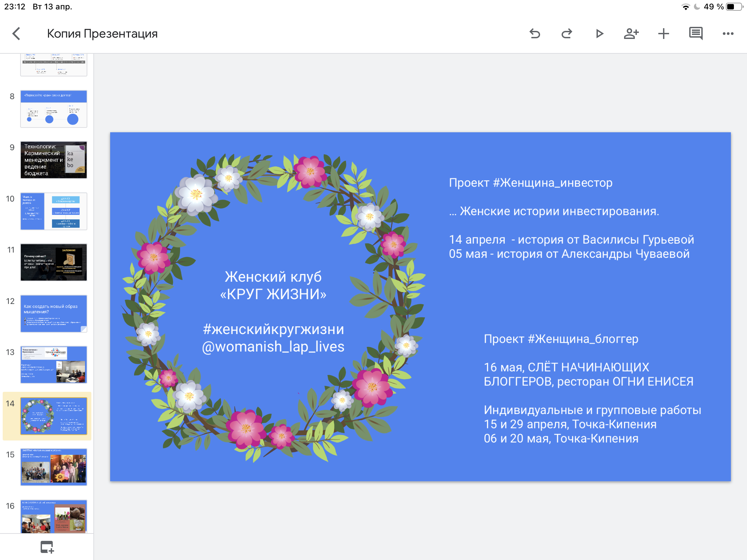Choose slide 12 thumbnail
Viewport: 747px width, 560px height.
click(x=54, y=314)
